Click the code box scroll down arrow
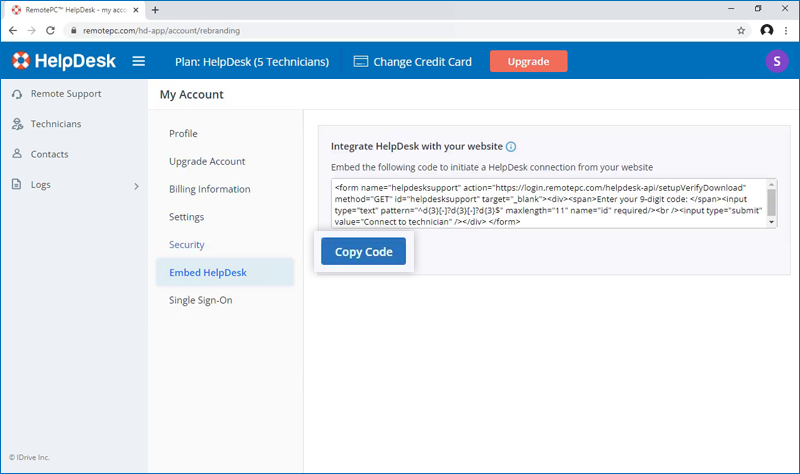The image size is (800, 474). coord(771,222)
